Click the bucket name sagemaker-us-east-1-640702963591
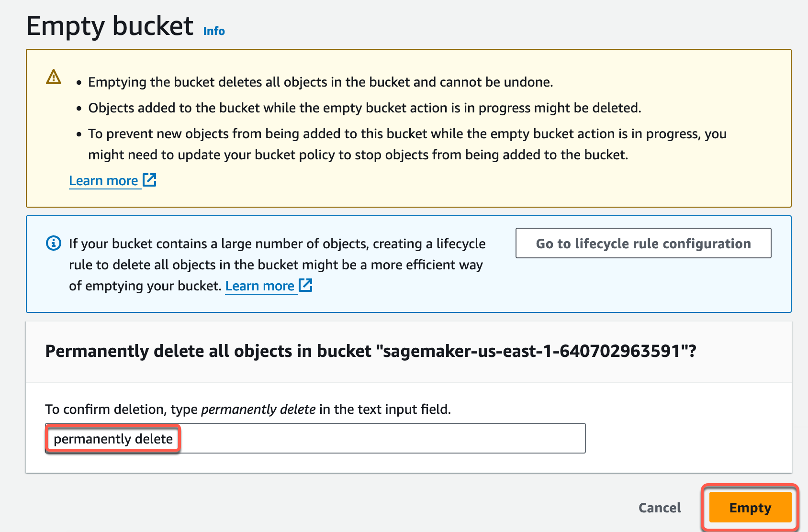 pyautogui.click(x=532, y=352)
